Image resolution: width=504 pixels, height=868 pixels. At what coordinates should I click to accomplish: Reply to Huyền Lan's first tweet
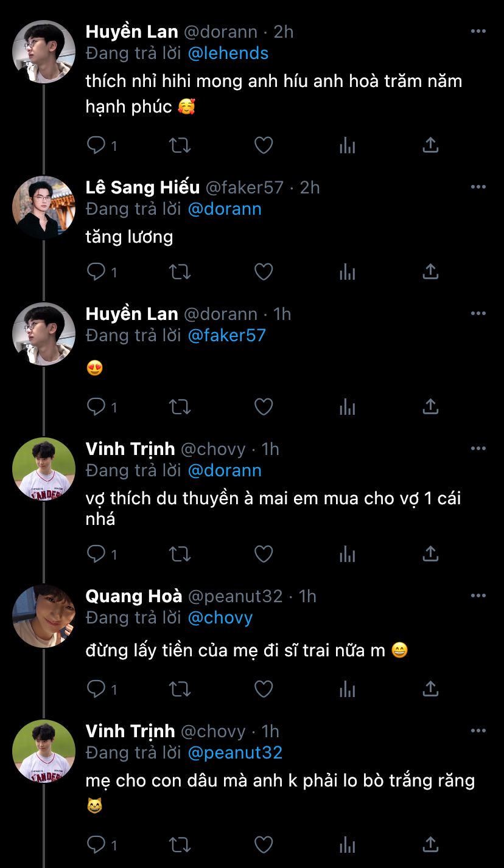[x=96, y=145]
